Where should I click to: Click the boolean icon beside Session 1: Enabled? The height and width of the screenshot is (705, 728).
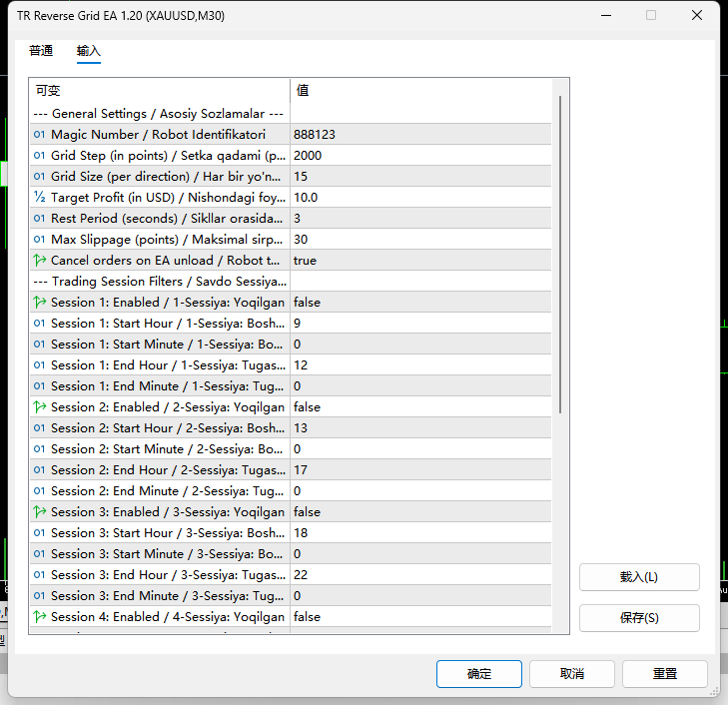pos(40,303)
